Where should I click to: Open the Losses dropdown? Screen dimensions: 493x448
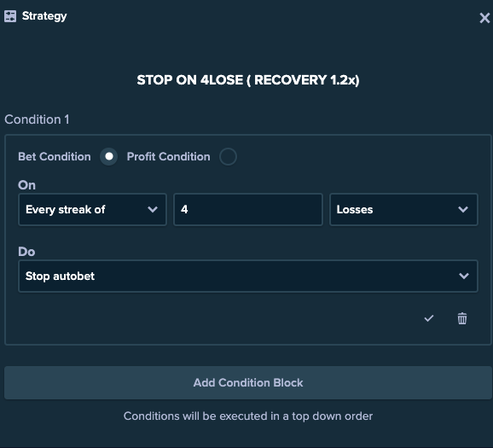tap(403, 210)
